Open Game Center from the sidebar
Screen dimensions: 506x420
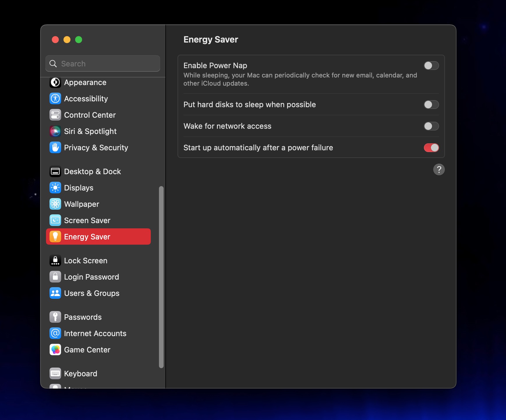click(98, 350)
